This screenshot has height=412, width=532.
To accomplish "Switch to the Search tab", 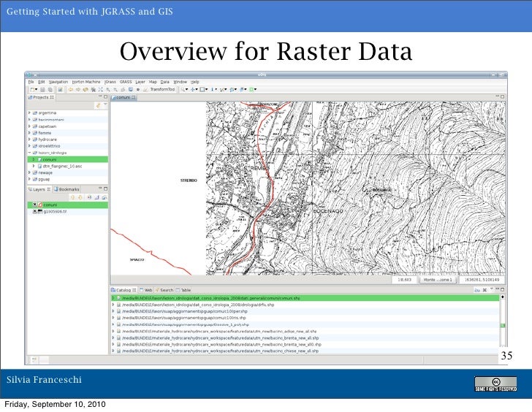I will [164, 290].
